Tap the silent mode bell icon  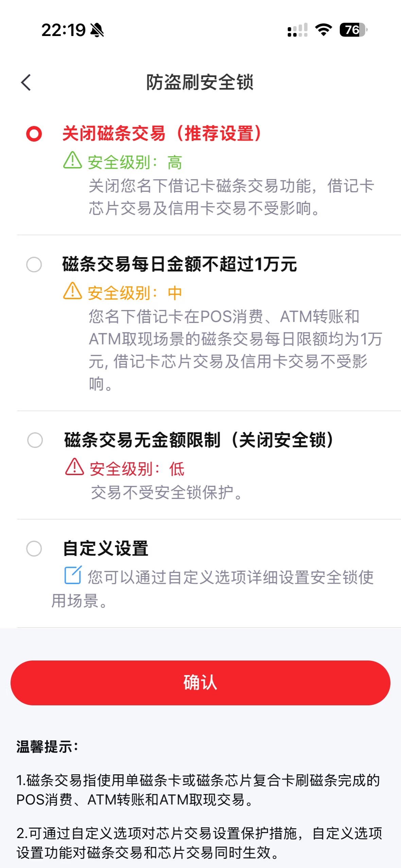(x=97, y=30)
